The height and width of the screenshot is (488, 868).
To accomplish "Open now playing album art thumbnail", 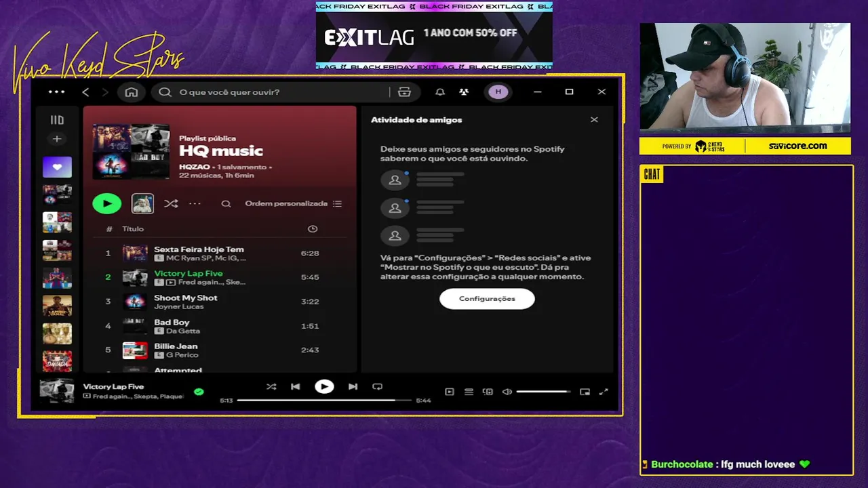I will (x=57, y=391).
